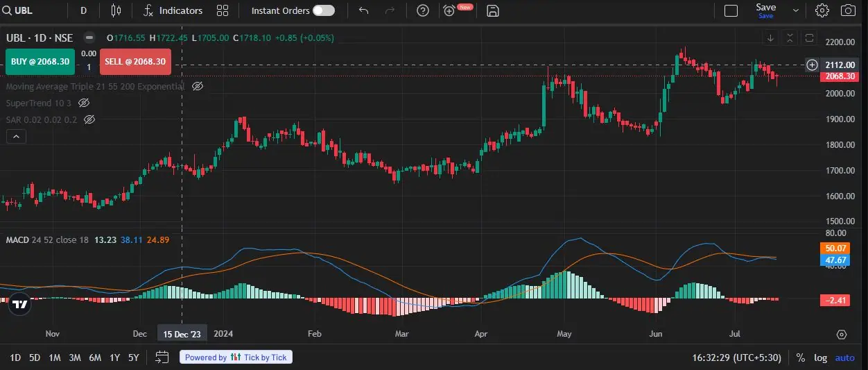Select 3M date range
The width and height of the screenshot is (868, 370).
coord(75,358)
